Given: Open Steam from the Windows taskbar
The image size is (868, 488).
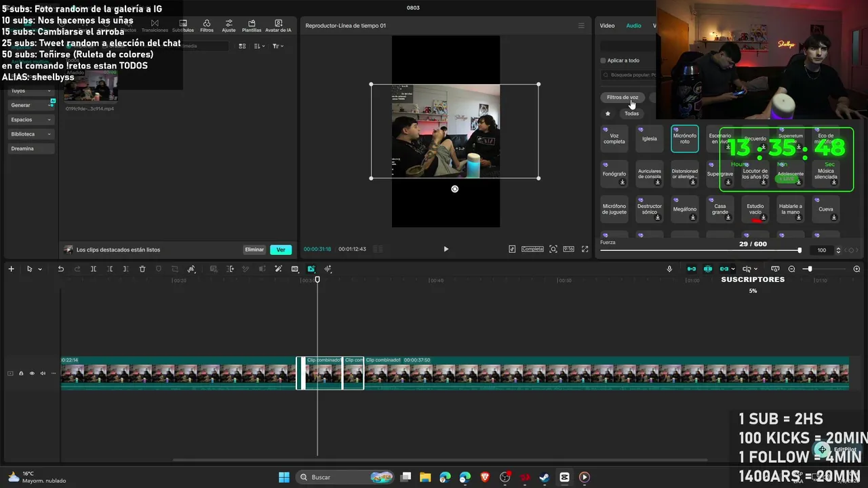Looking at the screenshot, I should pyautogui.click(x=544, y=477).
